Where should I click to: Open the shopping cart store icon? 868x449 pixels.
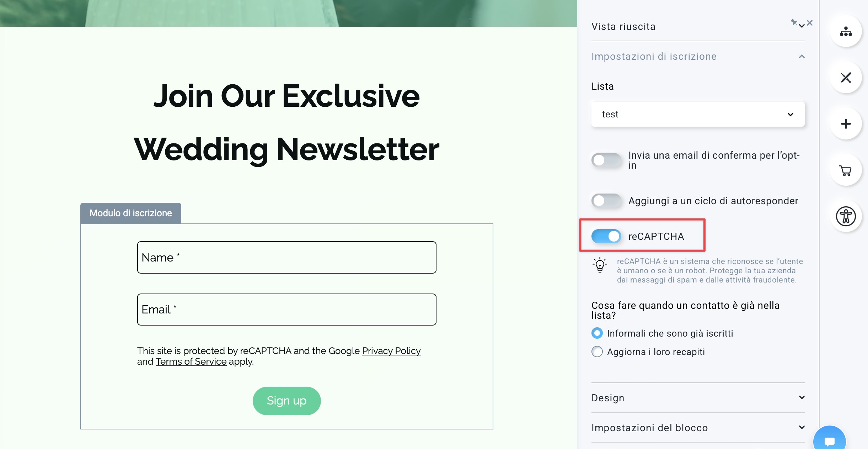click(x=846, y=170)
